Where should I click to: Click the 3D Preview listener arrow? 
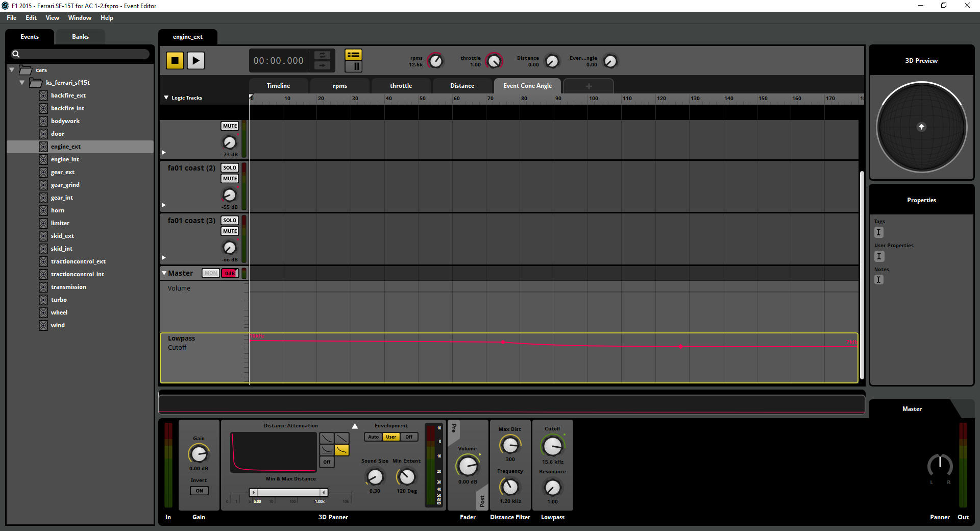click(x=921, y=127)
